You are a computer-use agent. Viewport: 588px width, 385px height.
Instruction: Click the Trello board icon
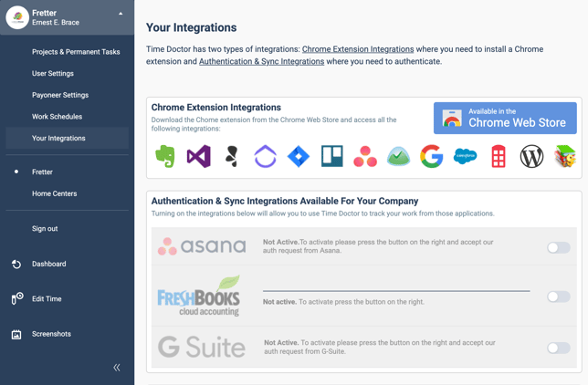coord(331,156)
